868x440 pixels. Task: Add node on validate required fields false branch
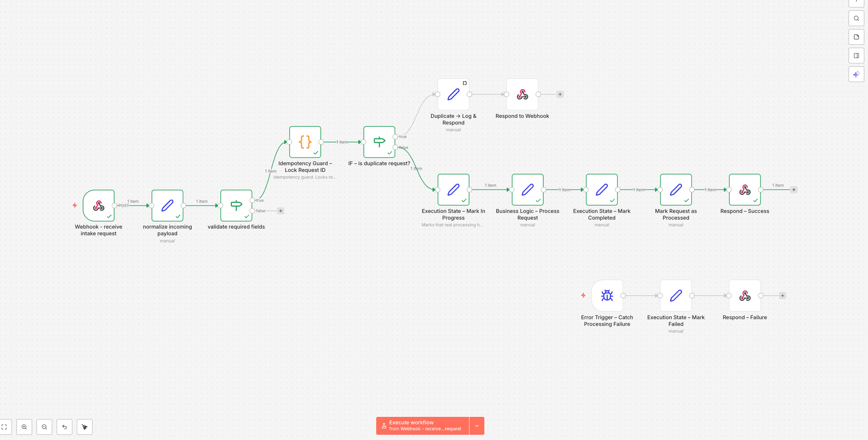[x=280, y=211]
